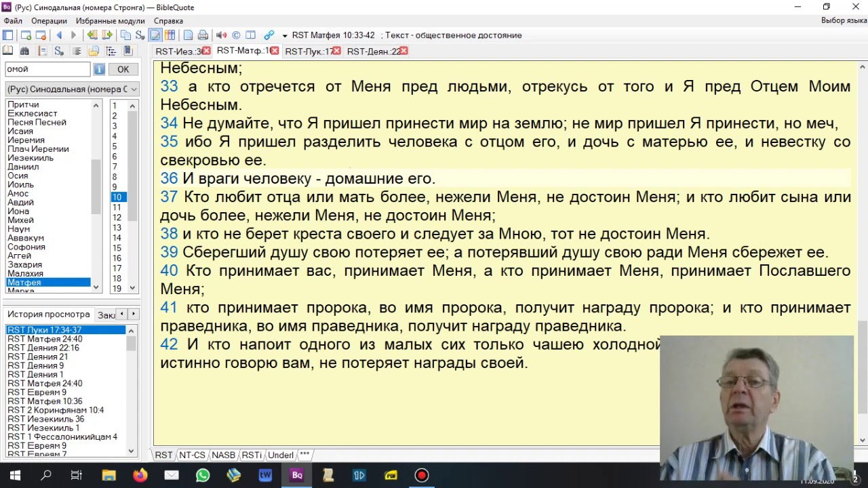The image size is (868, 488).
Task: Select the tree list panel tab icon
Action: (111, 51)
